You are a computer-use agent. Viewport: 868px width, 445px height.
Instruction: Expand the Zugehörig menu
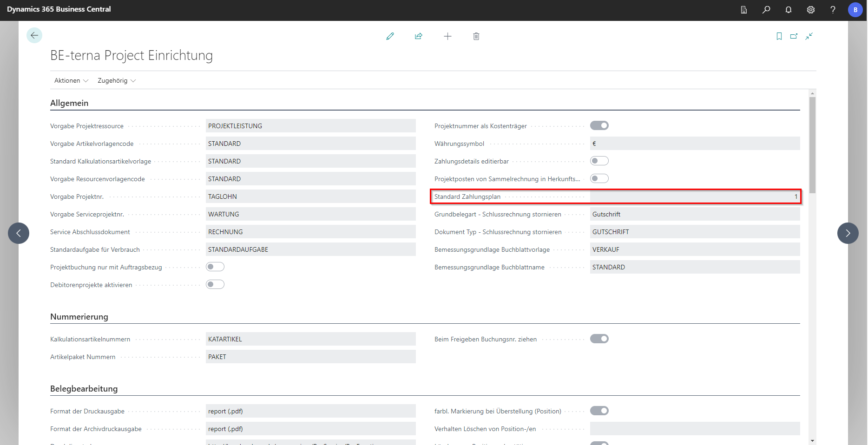point(116,80)
